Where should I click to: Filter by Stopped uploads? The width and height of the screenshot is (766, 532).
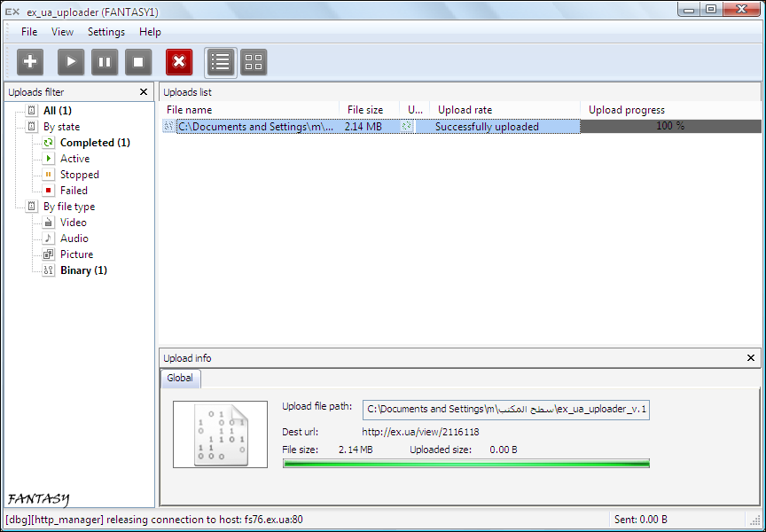click(80, 175)
